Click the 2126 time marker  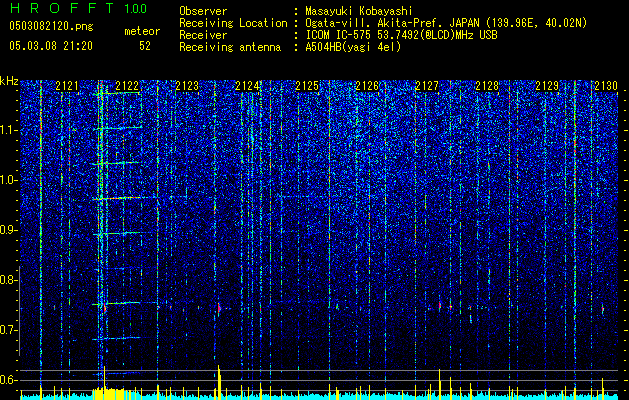tap(367, 86)
